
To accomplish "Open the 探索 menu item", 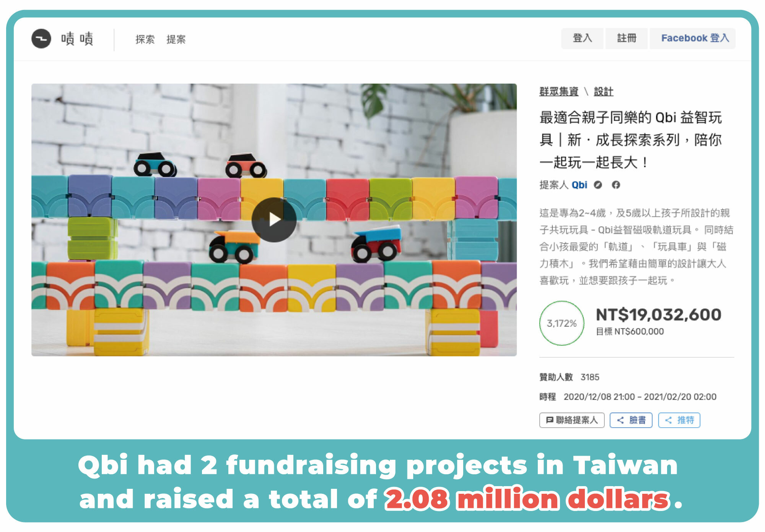I will pyautogui.click(x=145, y=39).
